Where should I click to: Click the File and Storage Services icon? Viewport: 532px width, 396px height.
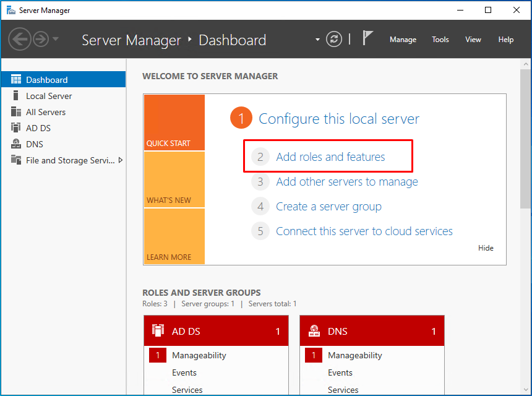[x=16, y=160]
